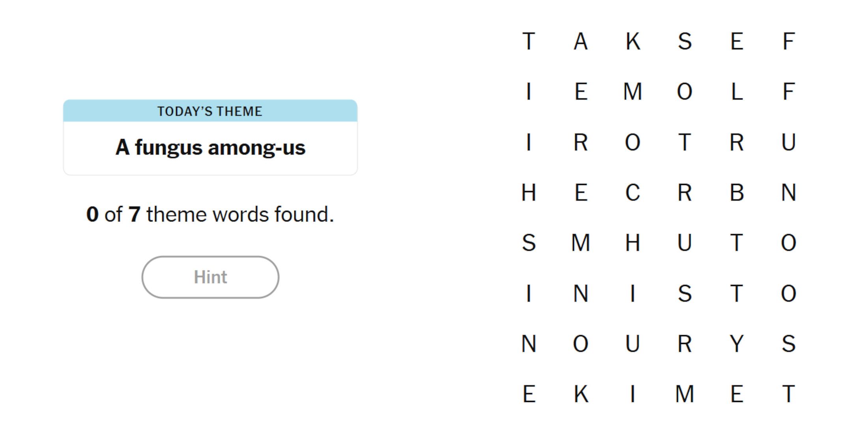Select the K in the bottom row

tap(580, 394)
